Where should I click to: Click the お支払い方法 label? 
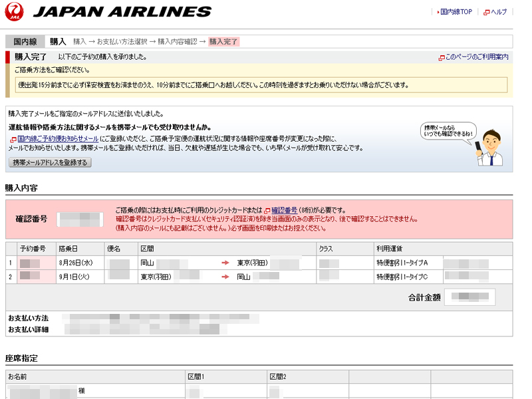tap(29, 319)
